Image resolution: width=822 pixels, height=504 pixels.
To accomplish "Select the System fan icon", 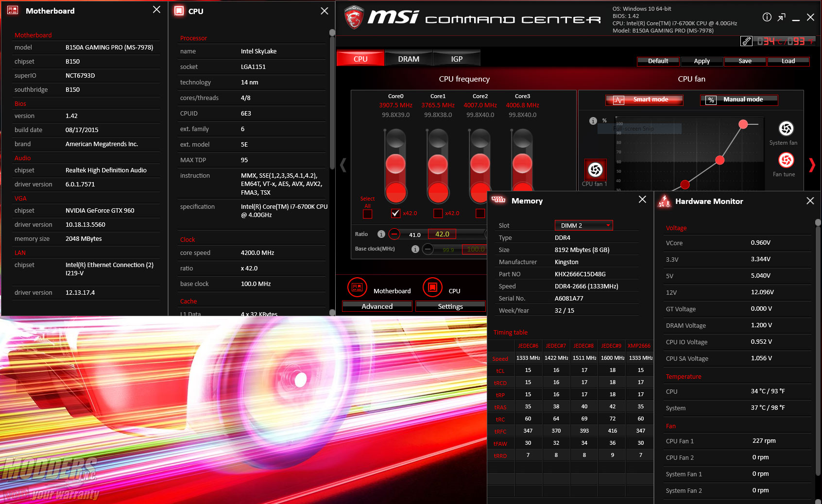I will coord(786,128).
